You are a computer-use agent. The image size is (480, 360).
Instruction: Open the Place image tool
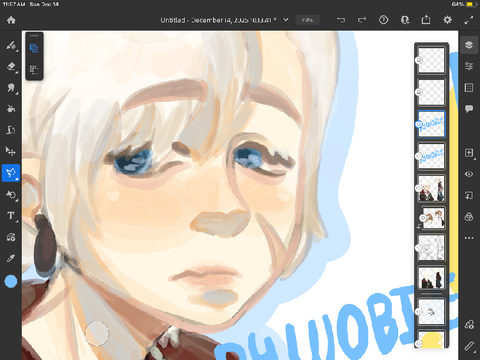(x=11, y=237)
